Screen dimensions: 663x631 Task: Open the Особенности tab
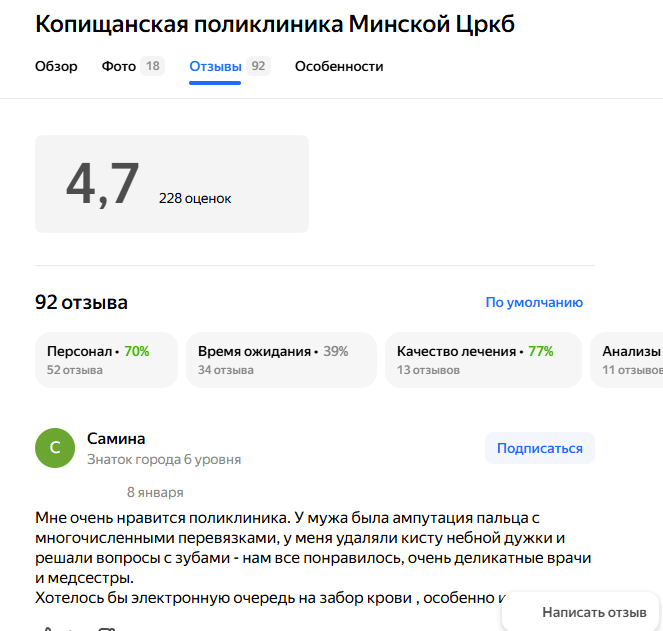339,67
